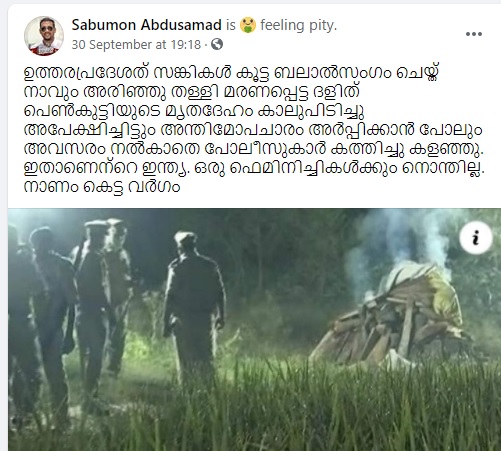Open Sabumon Abdusamad's profile via name
The image size is (501, 451).
click(147, 25)
